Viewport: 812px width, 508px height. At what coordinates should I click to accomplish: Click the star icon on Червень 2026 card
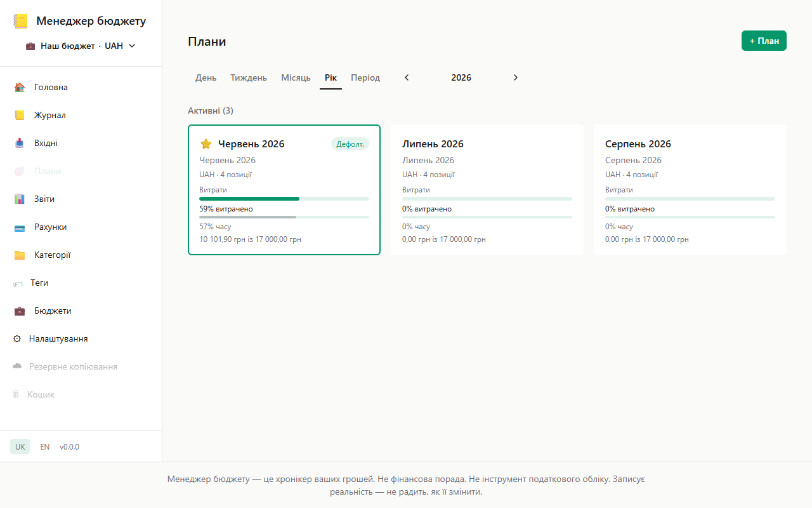tap(206, 144)
